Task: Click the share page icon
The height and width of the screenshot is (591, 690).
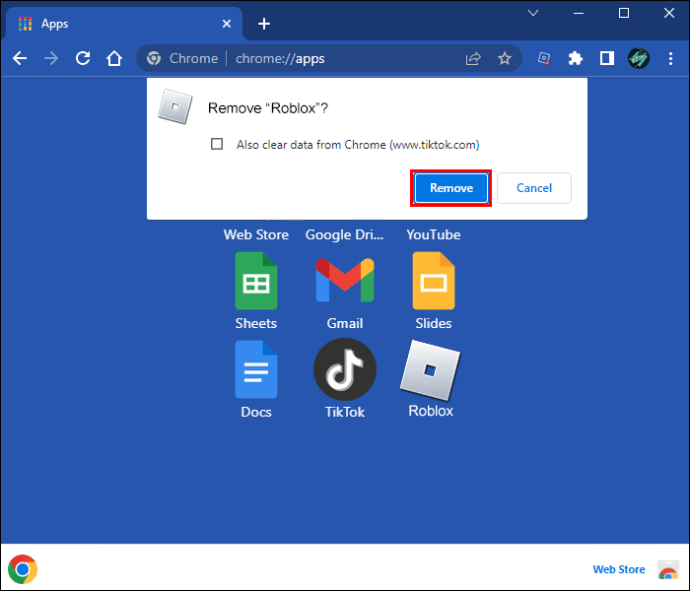Action: coord(473,58)
